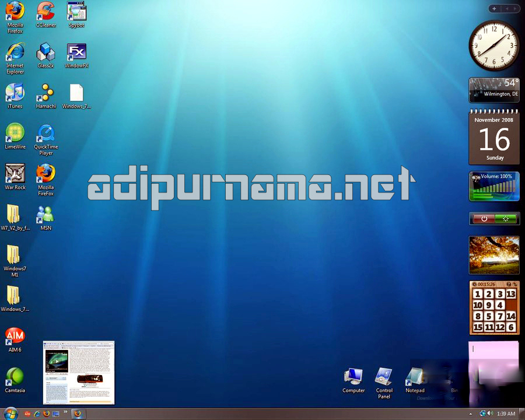The image size is (525, 420).
Task: Launch Internet Explorer desktop shortcut
Action: coord(15,58)
